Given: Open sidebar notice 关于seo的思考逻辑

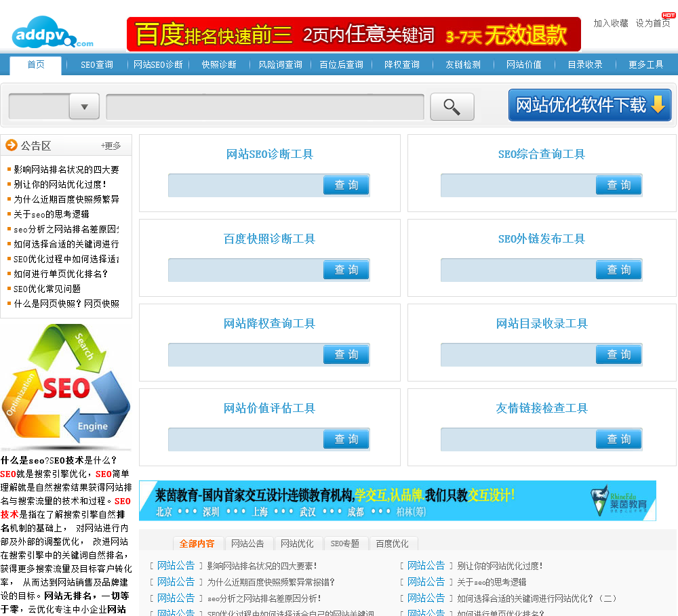Looking at the screenshot, I should [x=51, y=214].
